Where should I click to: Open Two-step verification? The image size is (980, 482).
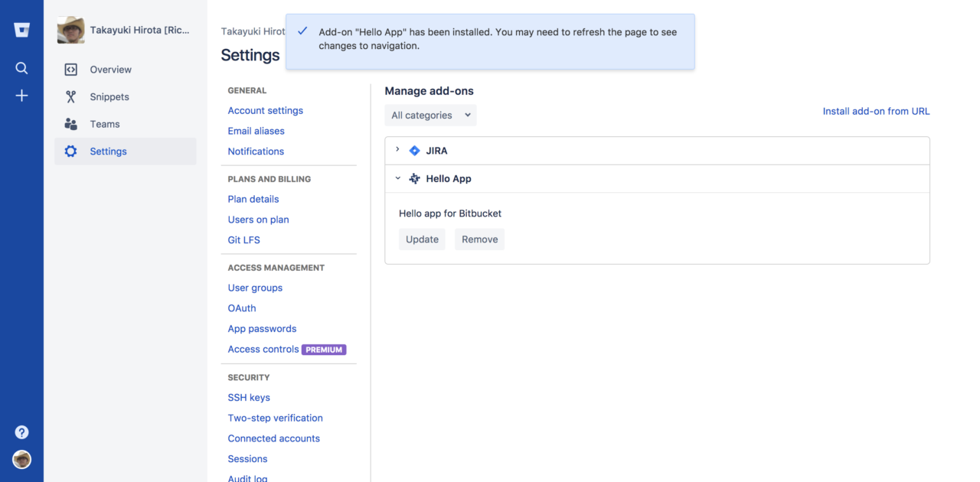tap(276, 418)
